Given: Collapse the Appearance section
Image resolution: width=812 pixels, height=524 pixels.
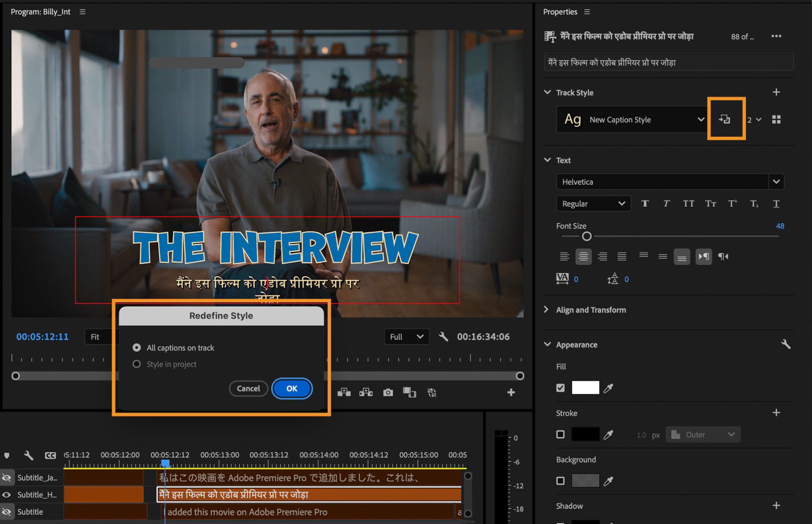Looking at the screenshot, I should click(x=547, y=344).
